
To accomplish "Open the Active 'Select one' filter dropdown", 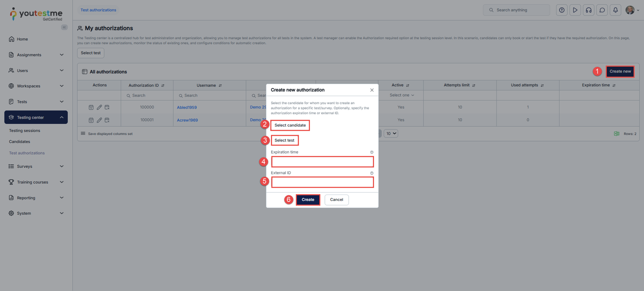I will pos(401,95).
